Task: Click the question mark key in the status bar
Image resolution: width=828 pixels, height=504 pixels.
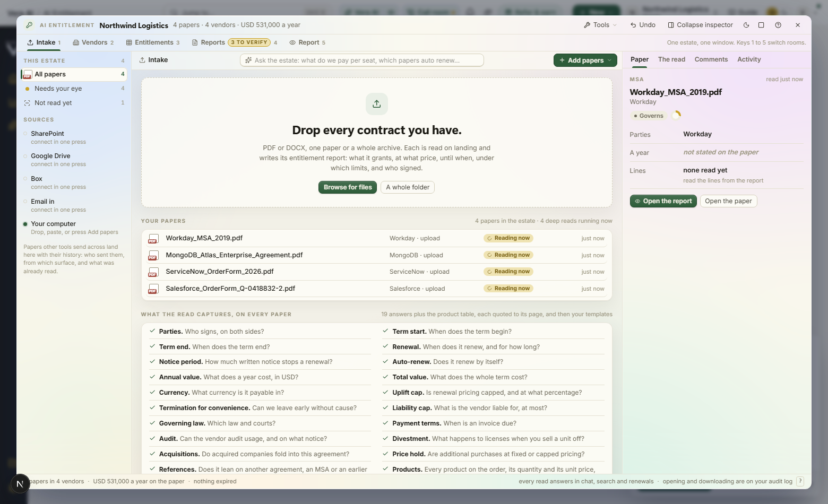Action: coord(800,481)
